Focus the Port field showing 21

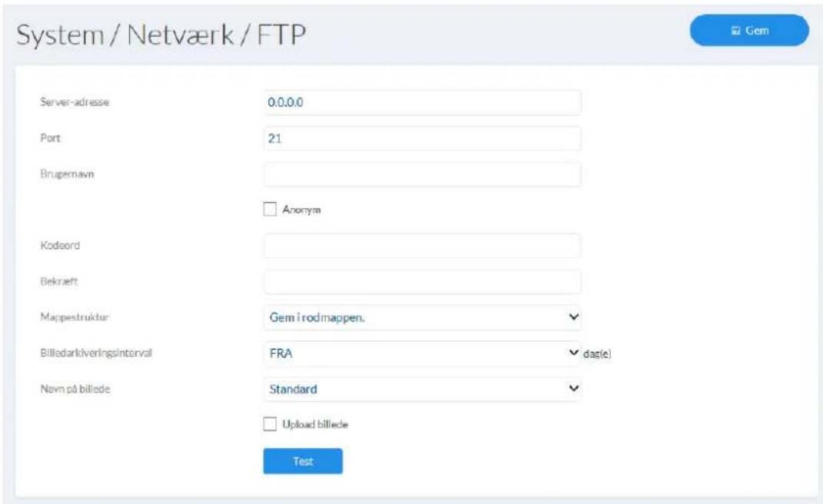click(423, 138)
